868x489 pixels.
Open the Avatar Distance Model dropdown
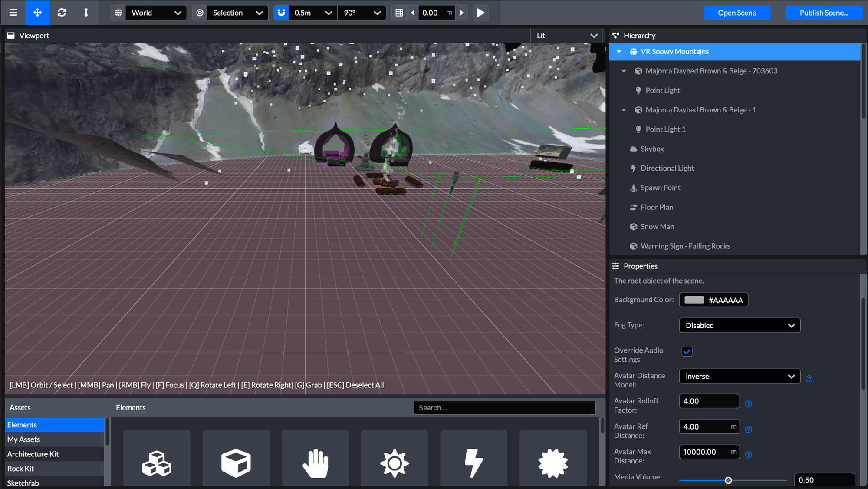click(x=740, y=376)
